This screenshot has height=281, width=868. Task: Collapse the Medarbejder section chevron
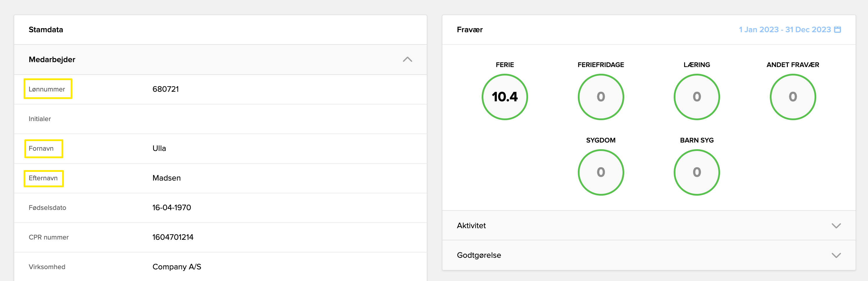click(407, 60)
